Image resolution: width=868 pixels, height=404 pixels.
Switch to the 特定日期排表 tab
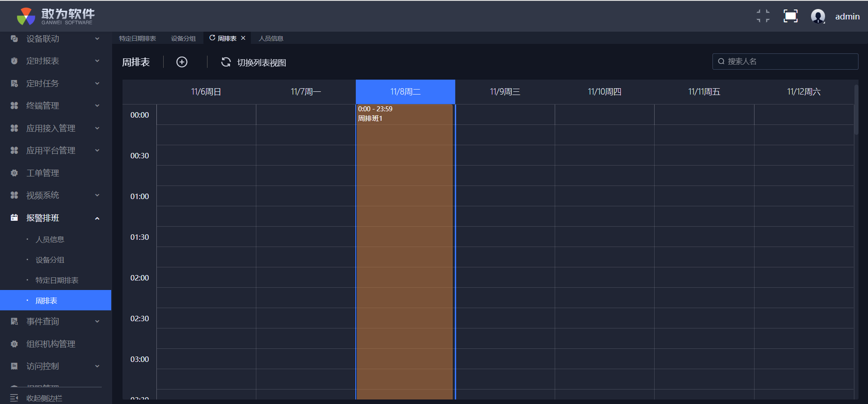click(x=137, y=38)
